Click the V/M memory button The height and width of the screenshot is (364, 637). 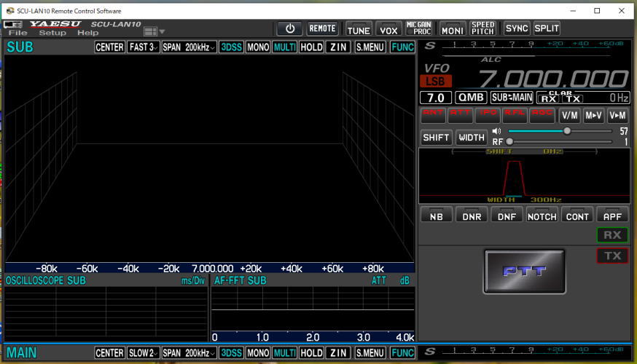pyautogui.click(x=569, y=115)
